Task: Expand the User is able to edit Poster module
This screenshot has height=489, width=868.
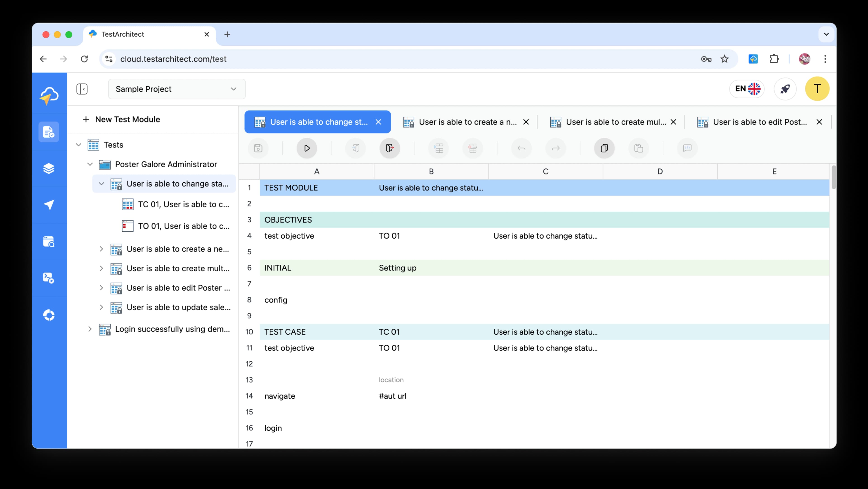Action: pyautogui.click(x=102, y=288)
